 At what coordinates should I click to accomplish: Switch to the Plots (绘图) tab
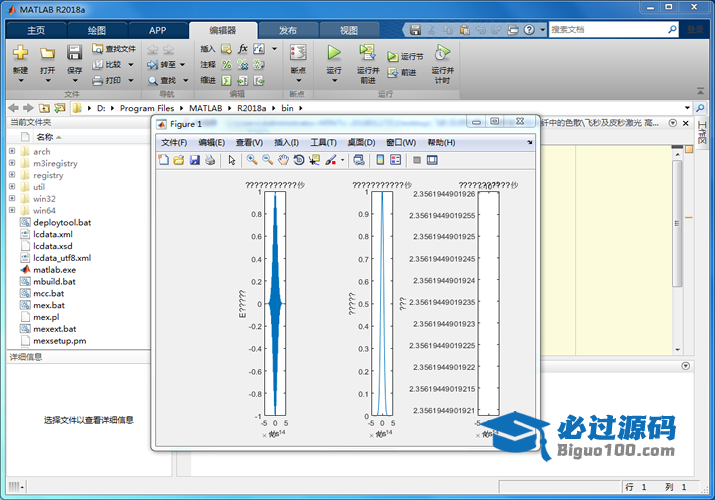(97, 31)
